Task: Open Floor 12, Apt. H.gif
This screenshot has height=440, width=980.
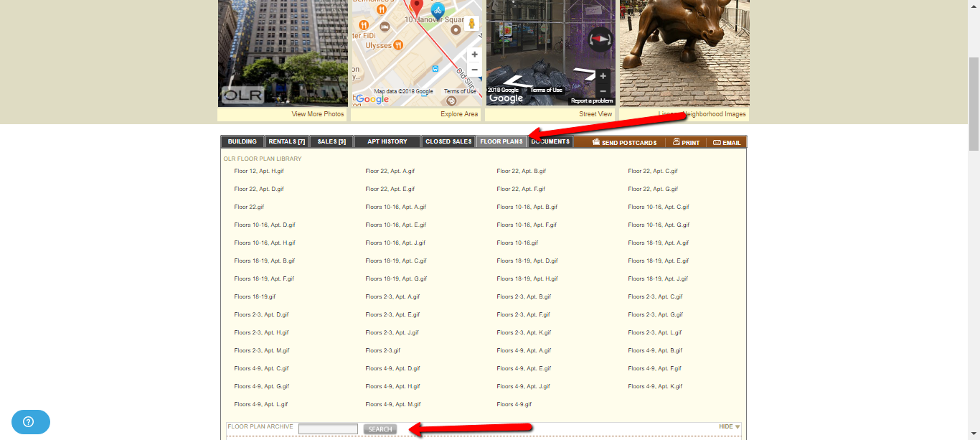Action: 259,171
